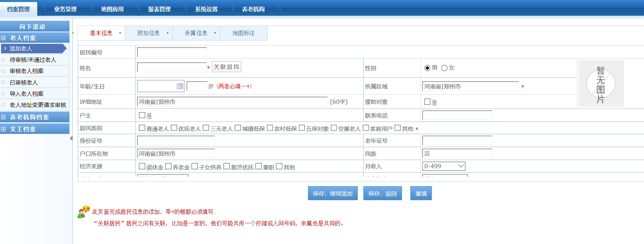Focus the 身份证号 input field
The image size is (644, 244).
pyautogui.click(x=176, y=141)
